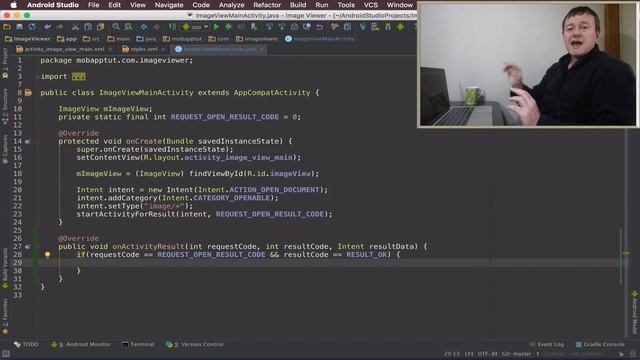Image resolution: width=640 pixels, height=360 pixels.
Task: Open the Android Monitor tool window
Action: tap(81, 344)
